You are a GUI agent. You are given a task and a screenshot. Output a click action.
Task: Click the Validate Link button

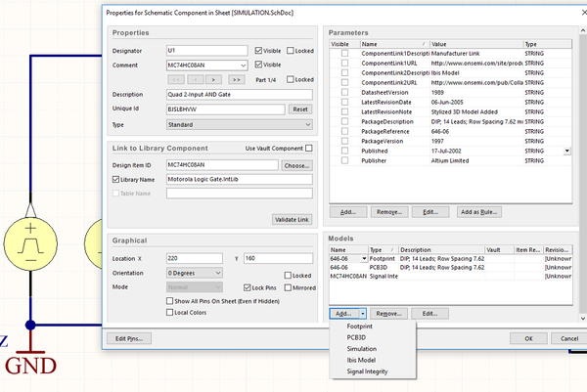click(x=292, y=220)
